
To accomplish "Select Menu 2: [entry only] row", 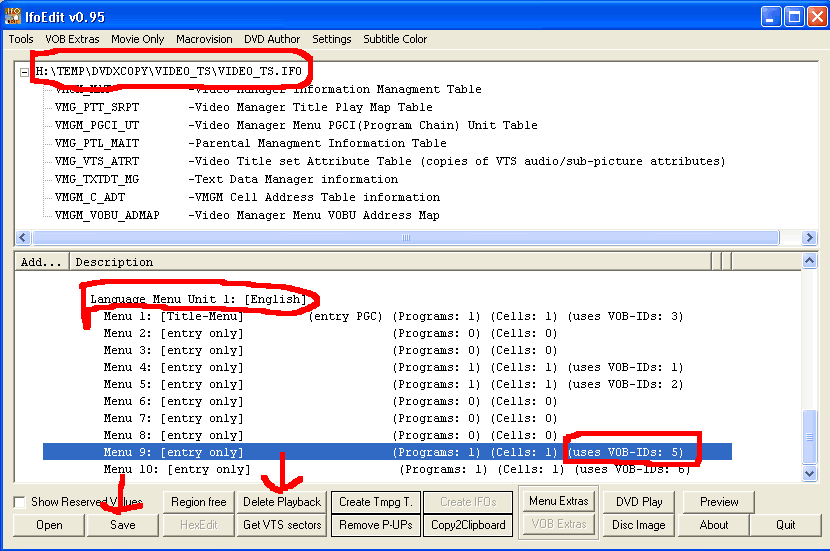I will tap(330, 333).
